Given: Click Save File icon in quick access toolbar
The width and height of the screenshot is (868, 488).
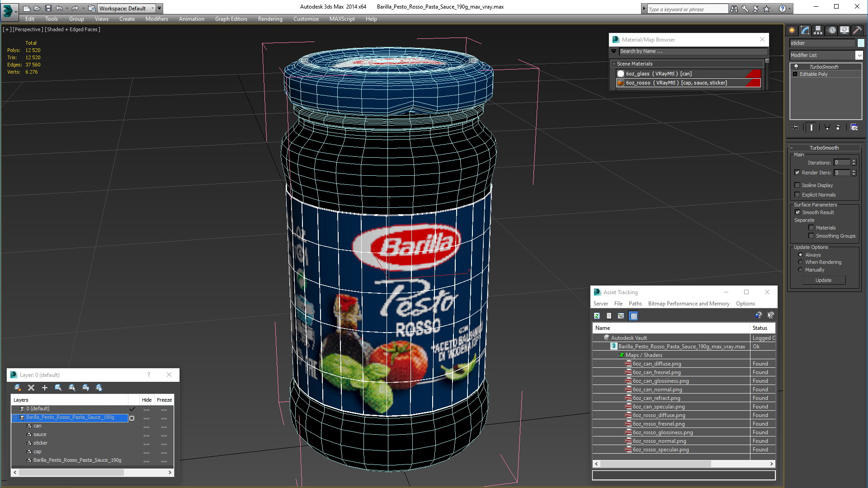Looking at the screenshot, I should (x=48, y=8).
